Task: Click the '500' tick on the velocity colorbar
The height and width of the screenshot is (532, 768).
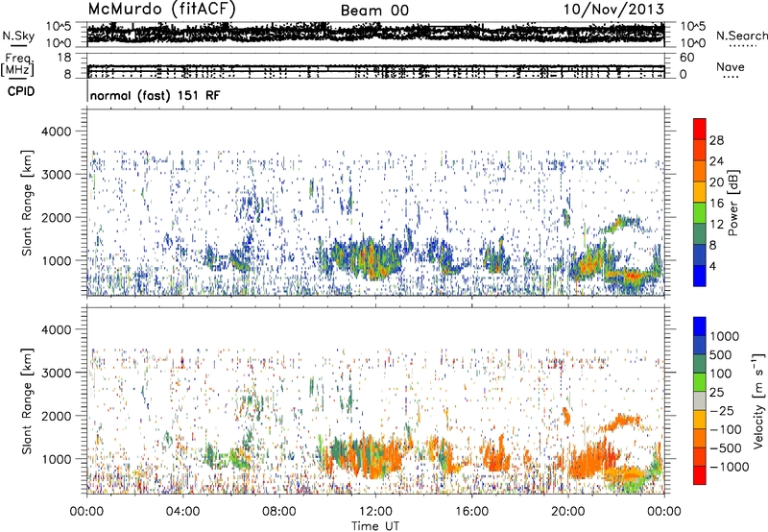Action: pyautogui.click(x=719, y=355)
